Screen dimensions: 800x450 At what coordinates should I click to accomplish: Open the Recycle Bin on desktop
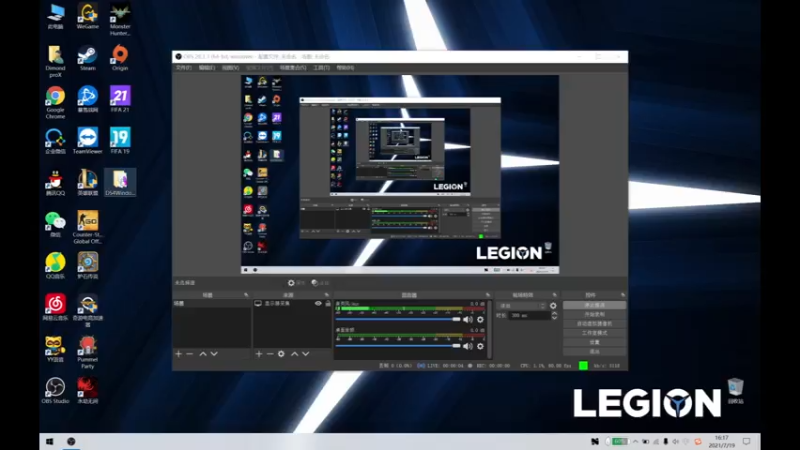(735, 391)
